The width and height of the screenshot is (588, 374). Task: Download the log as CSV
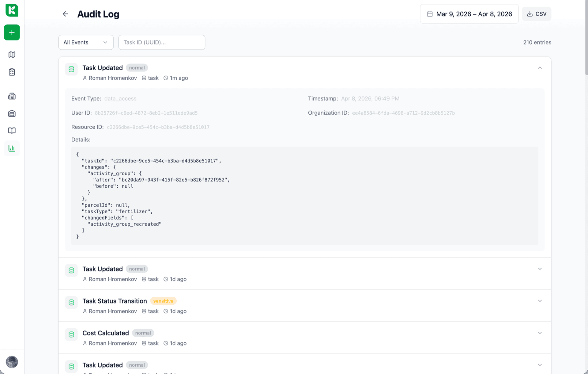(537, 14)
